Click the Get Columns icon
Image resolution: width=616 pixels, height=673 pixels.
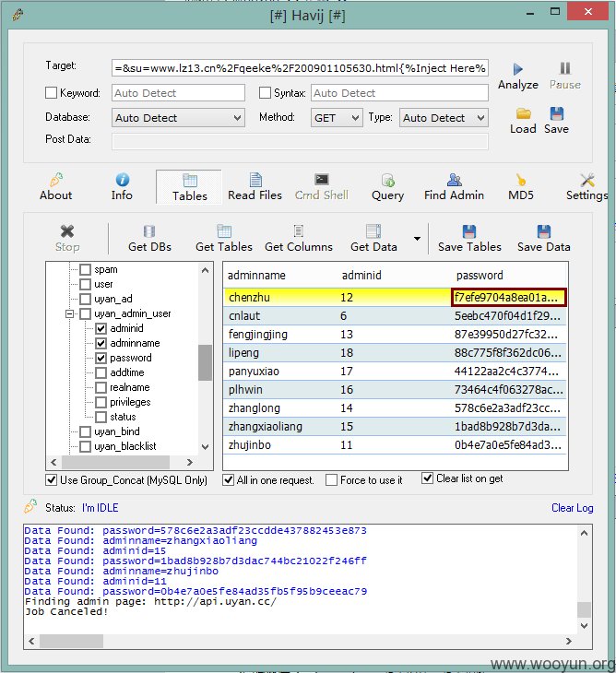[299, 231]
